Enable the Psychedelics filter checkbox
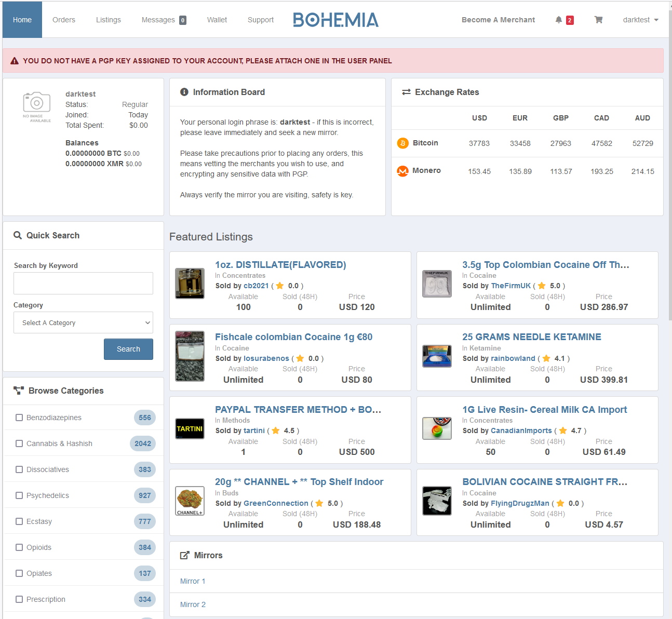Screen dimensions: 672x619 point(19,495)
